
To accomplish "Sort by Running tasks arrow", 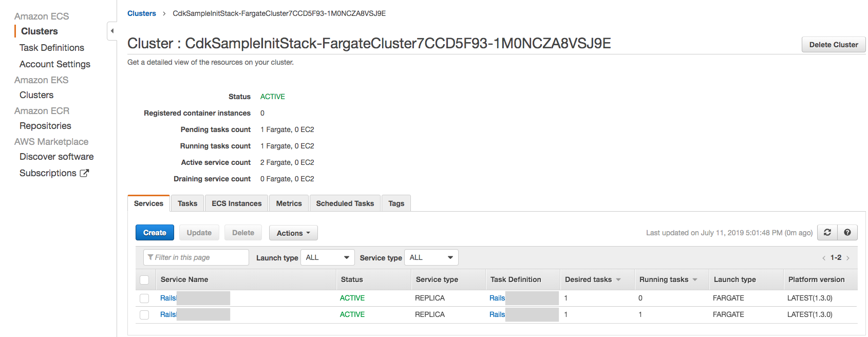I will (x=695, y=279).
